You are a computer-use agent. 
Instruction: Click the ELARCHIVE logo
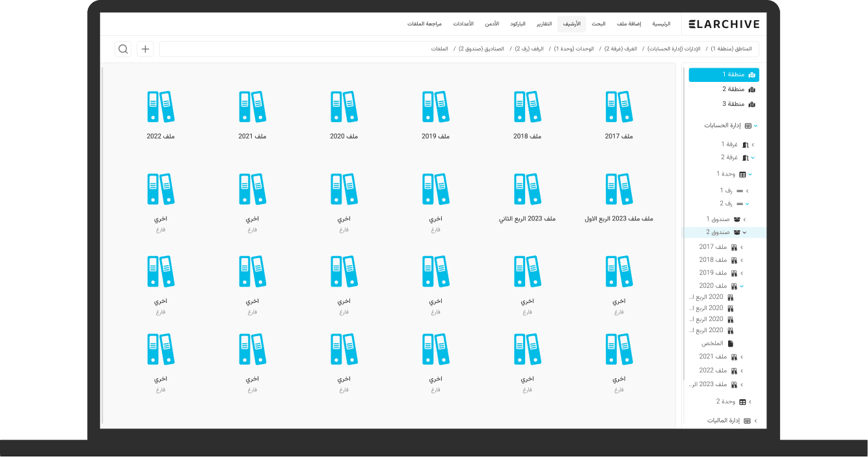(724, 24)
